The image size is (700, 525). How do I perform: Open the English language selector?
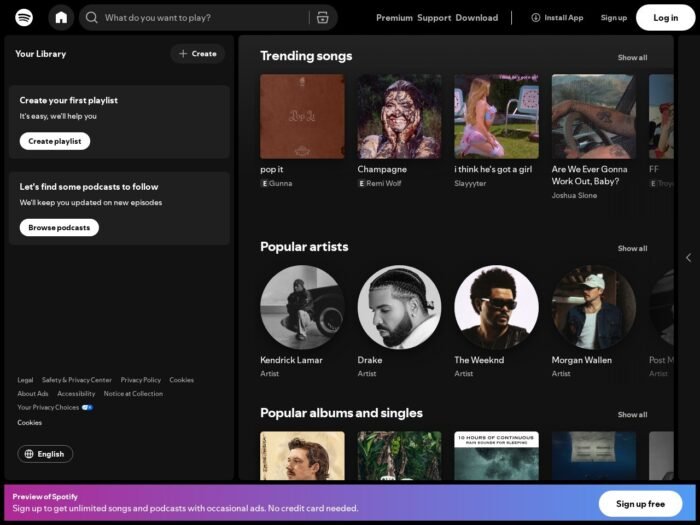45,454
